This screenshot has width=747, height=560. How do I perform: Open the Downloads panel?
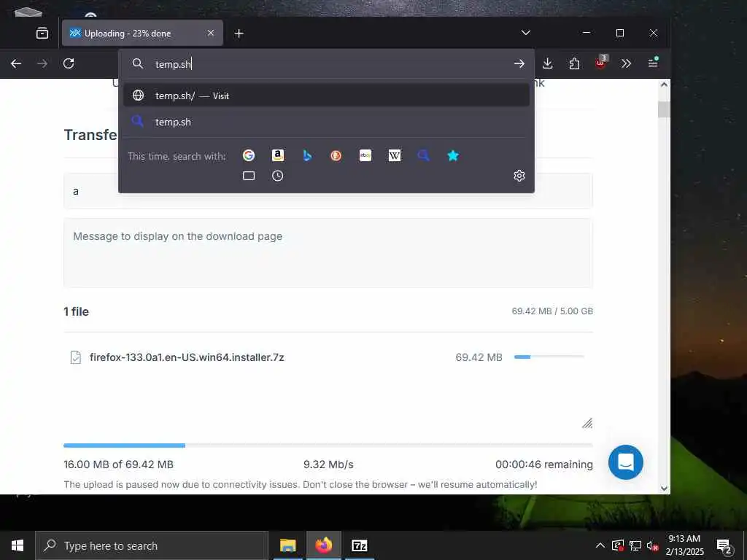point(547,63)
